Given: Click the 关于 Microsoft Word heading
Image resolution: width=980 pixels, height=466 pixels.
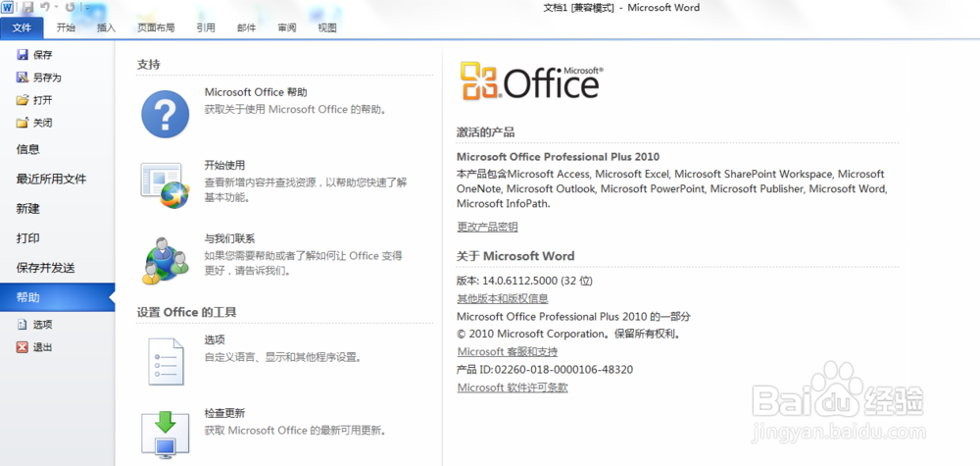Looking at the screenshot, I should (515, 256).
